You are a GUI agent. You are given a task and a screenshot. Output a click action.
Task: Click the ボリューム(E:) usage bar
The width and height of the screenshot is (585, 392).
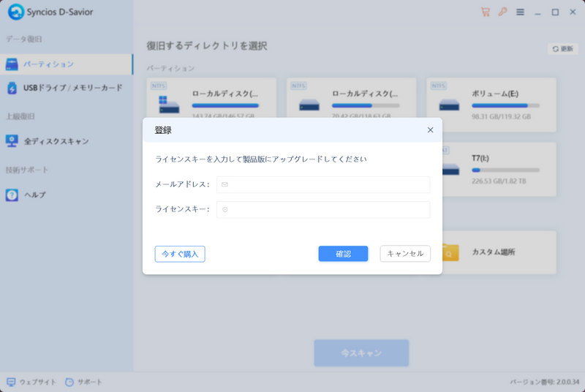(505, 105)
